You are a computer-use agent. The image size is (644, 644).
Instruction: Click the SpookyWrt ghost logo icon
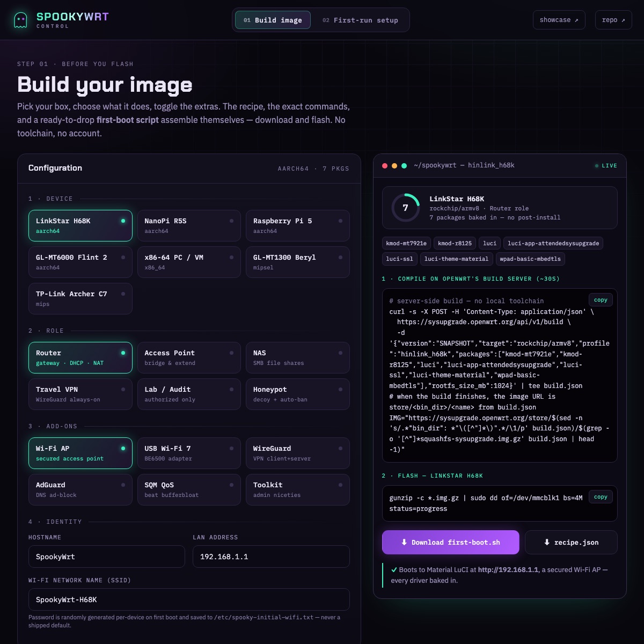[20, 20]
